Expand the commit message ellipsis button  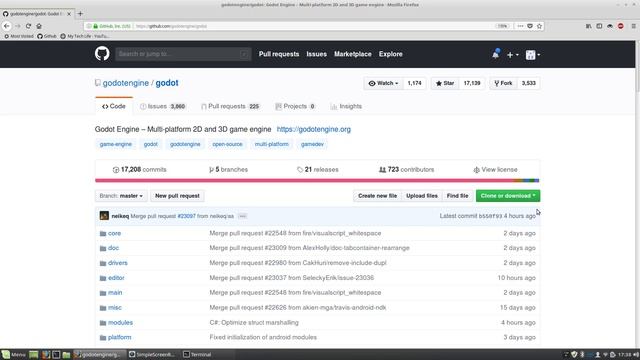point(242,216)
